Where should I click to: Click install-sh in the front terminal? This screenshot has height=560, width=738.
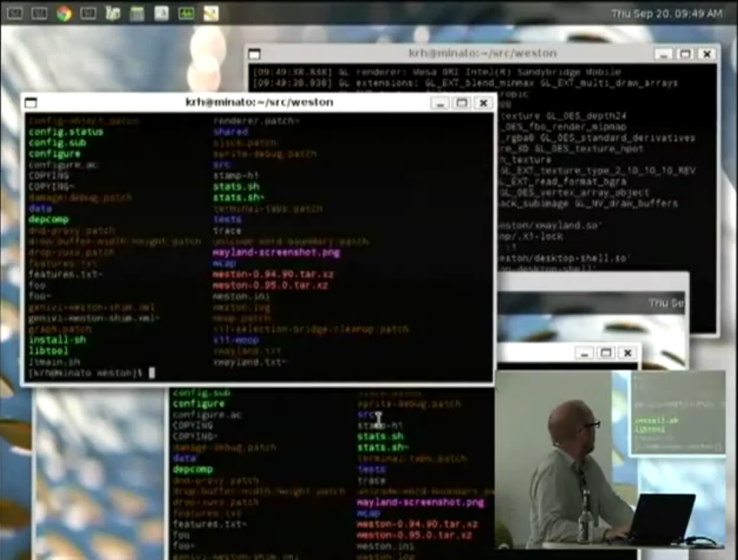click(x=58, y=340)
